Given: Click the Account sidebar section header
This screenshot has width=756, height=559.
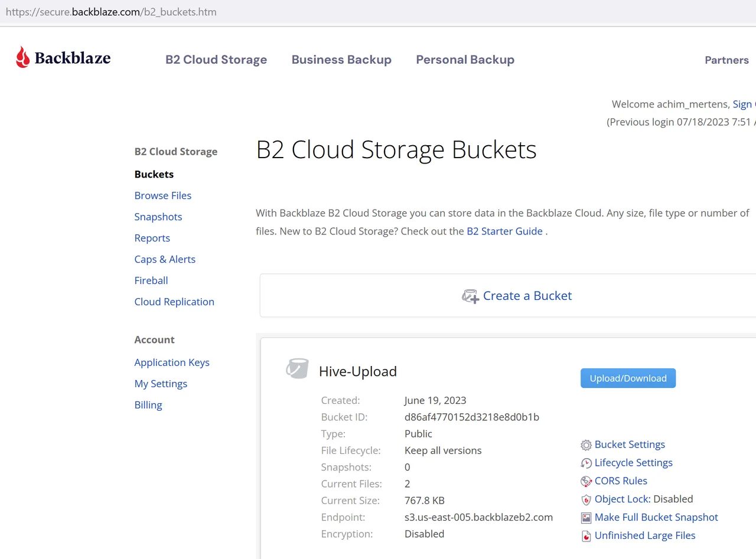Looking at the screenshot, I should click(155, 340).
